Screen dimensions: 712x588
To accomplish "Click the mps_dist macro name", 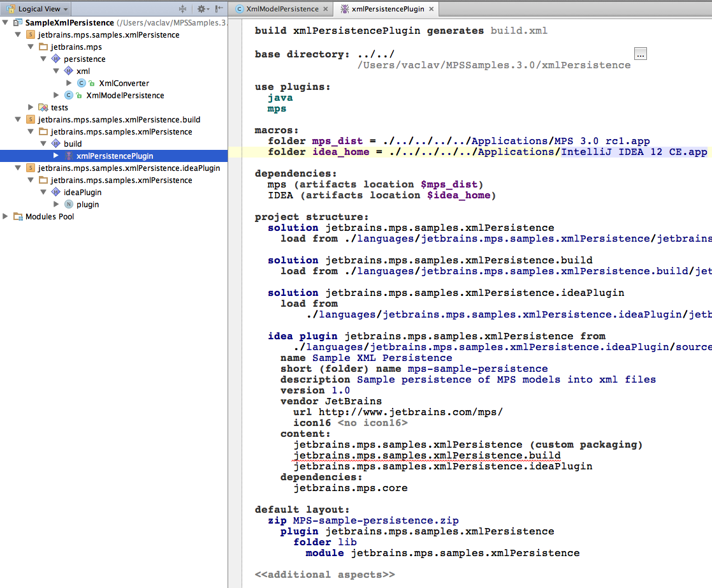I will 337,141.
